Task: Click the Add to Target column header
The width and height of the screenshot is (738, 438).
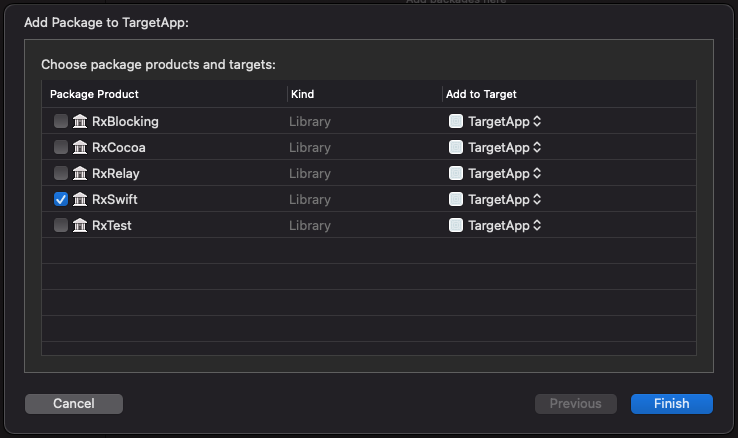Action: pyautogui.click(x=481, y=94)
